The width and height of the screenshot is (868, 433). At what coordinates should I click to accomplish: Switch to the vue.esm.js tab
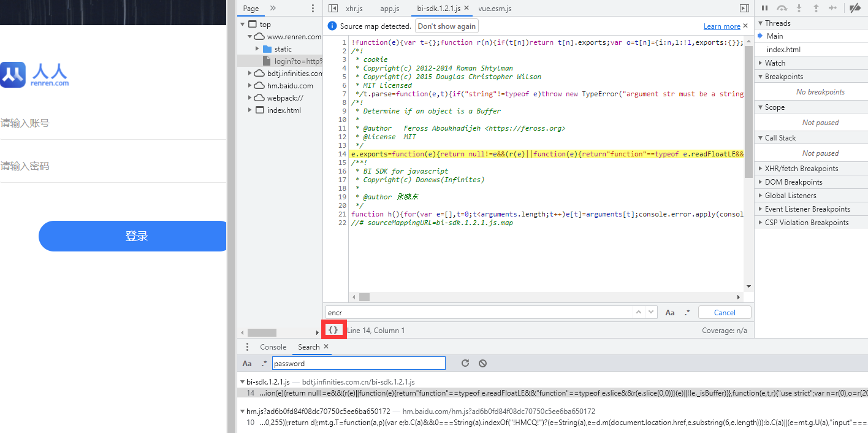pyautogui.click(x=495, y=9)
